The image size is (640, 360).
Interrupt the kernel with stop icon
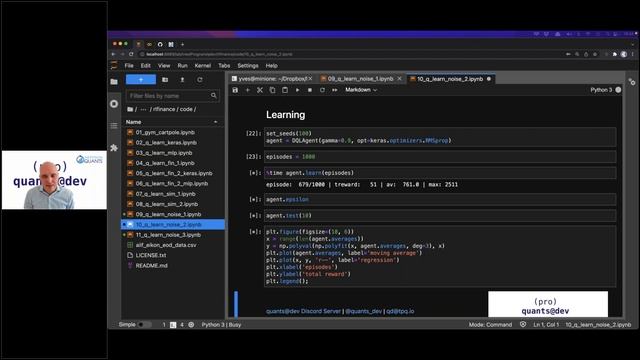coord(310,90)
